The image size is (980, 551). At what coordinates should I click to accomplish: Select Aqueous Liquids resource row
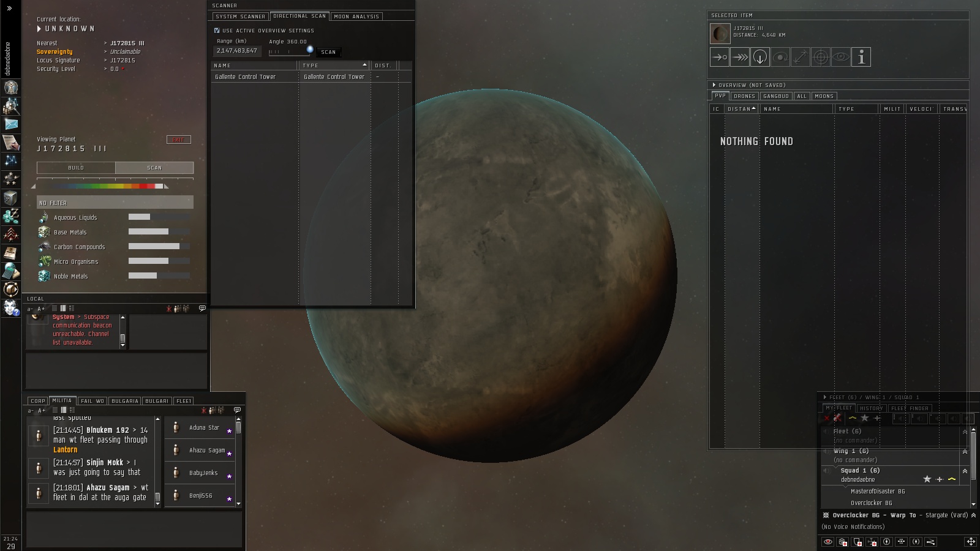pos(115,217)
